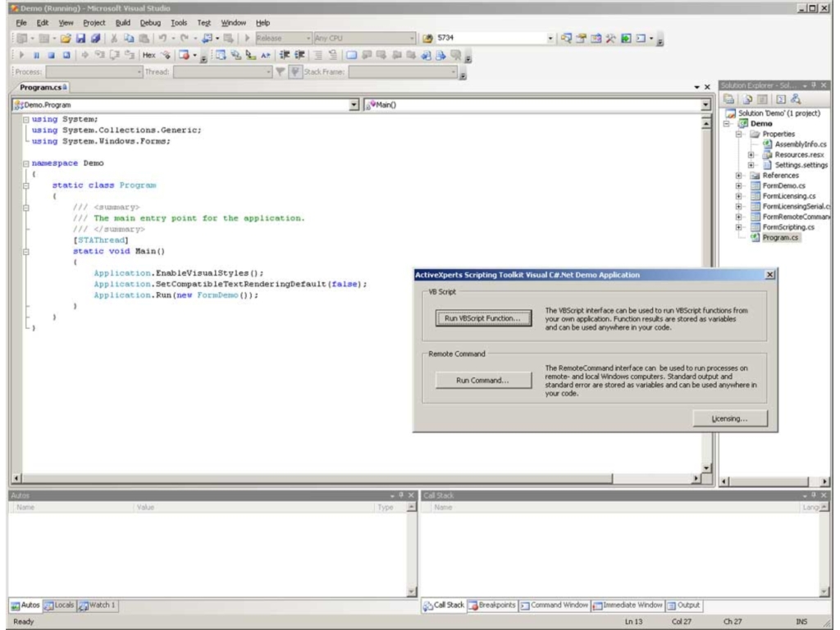Collapse the namespace Demo code region
The width and height of the screenshot is (840, 630).
click(x=25, y=163)
